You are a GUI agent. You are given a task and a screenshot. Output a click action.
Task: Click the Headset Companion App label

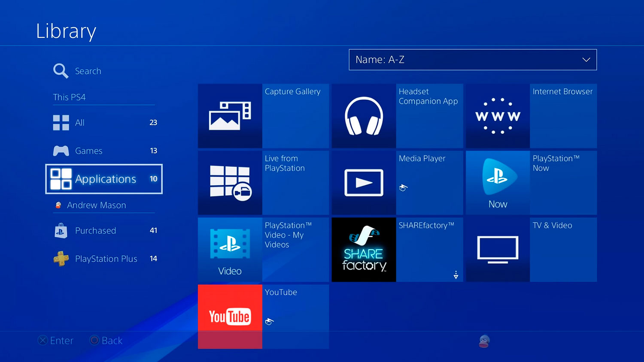pyautogui.click(x=428, y=97)
